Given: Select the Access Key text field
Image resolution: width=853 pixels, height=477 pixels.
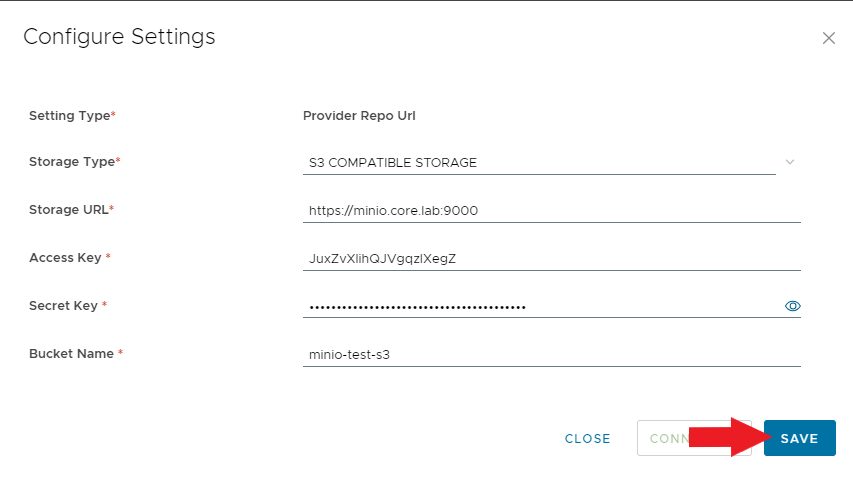Looking at the screenshot, I should pos(552,259).
